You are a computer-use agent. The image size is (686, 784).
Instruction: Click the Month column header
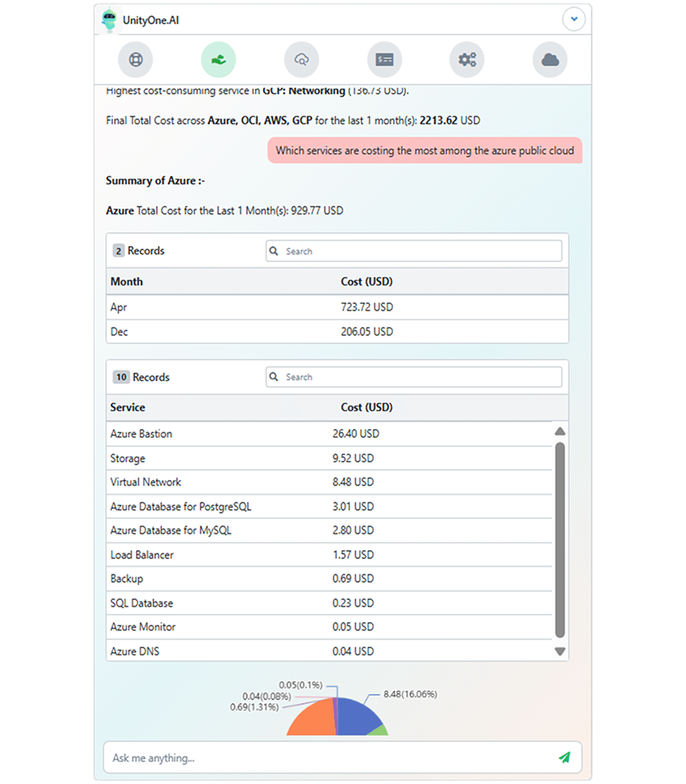point(127,282)
